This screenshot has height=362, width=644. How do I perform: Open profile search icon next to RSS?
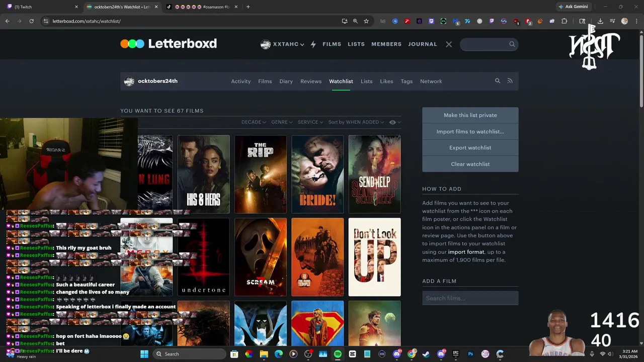point(498,81)
